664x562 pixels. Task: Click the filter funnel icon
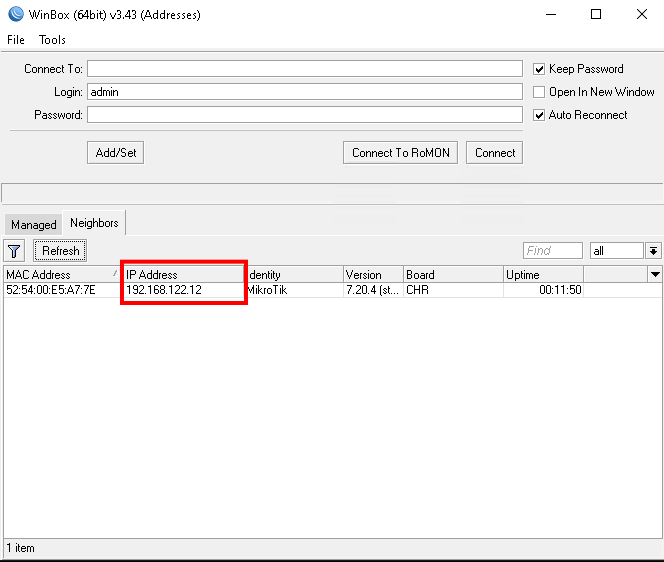point(14,251)
